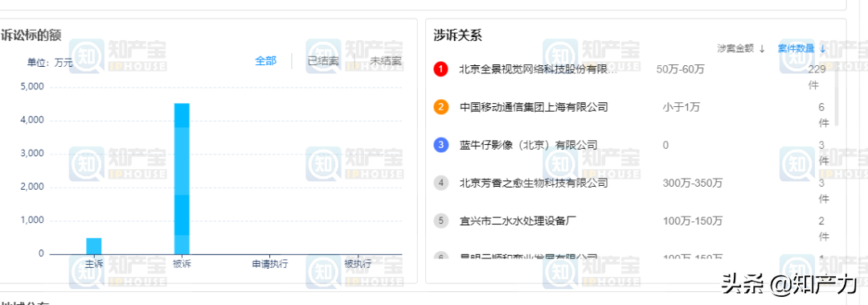Screen dimensions: 868x305
Task: Click the 诉讼标的额 panel title
Action: (31, 35)
